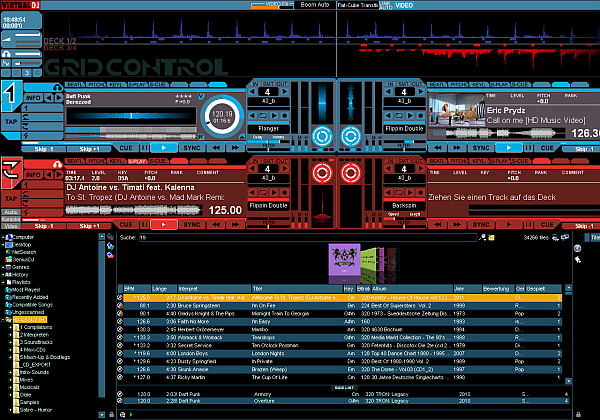Click deck 3 red scratch wheel
600x420 pixels.
tap(322, 173)
